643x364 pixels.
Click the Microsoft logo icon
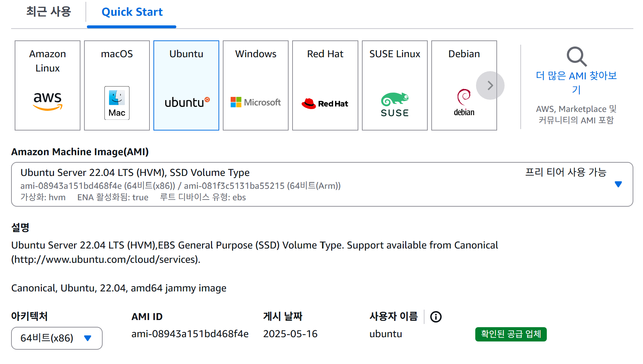tap(256, 102)
